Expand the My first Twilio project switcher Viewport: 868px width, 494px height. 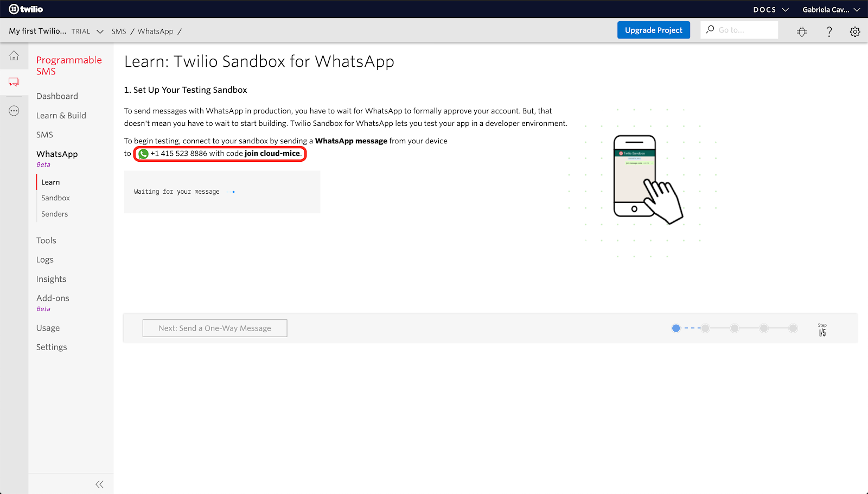pyautogui.click(x=56, y=31)
